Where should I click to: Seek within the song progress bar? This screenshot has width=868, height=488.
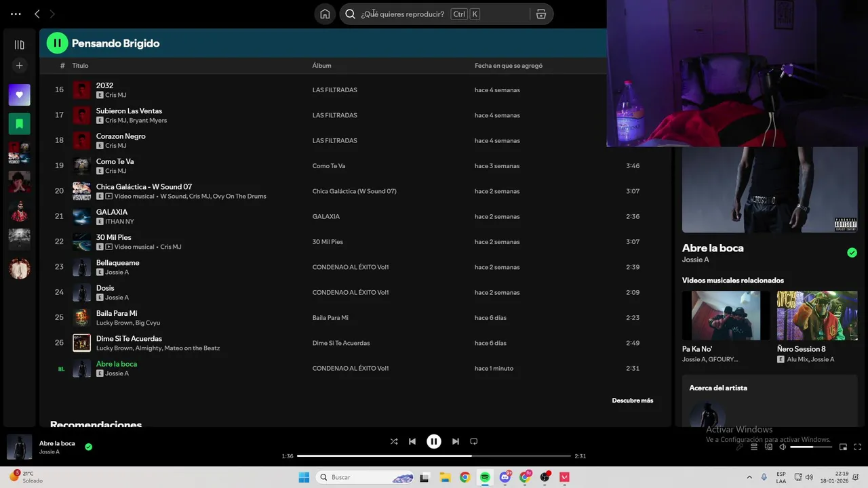434,456
